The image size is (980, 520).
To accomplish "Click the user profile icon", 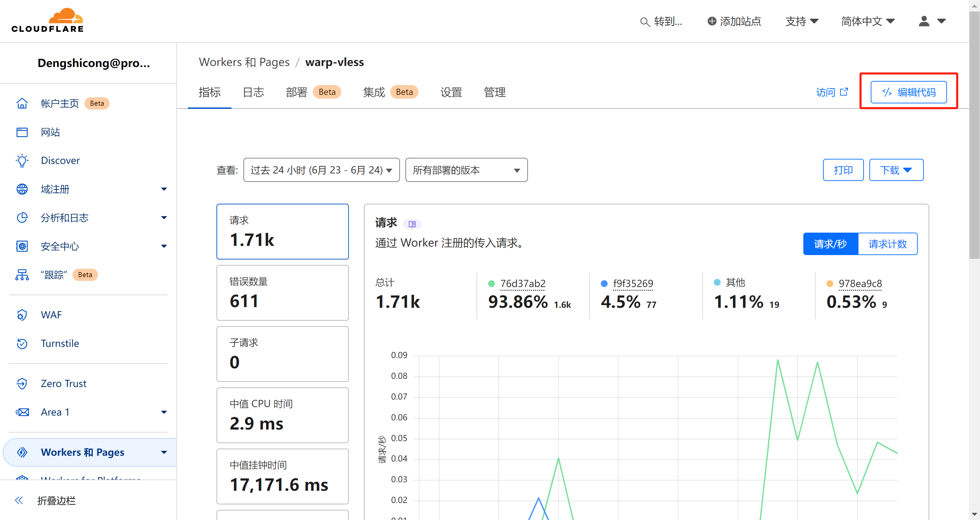I will (x=924, y=21).
